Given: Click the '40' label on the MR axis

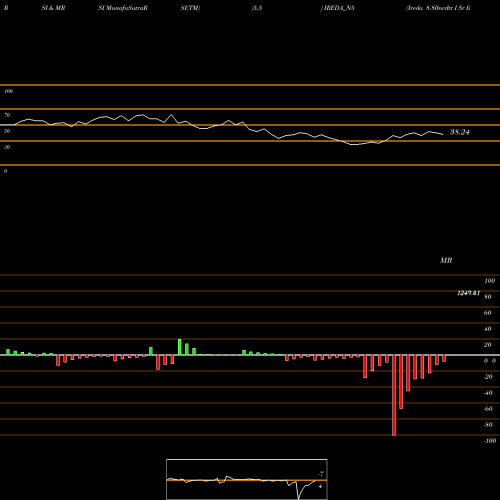Looking at the screenshot, I should tap(488, 329).
